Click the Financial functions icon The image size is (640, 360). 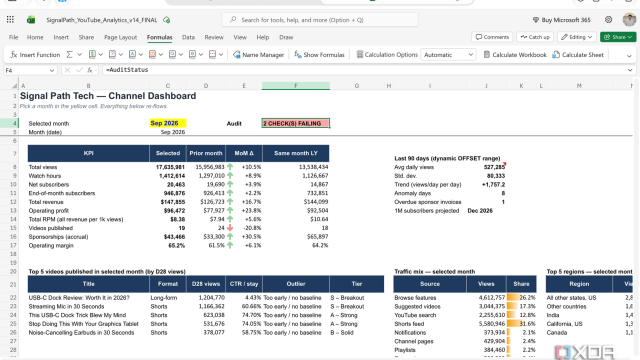92,55
